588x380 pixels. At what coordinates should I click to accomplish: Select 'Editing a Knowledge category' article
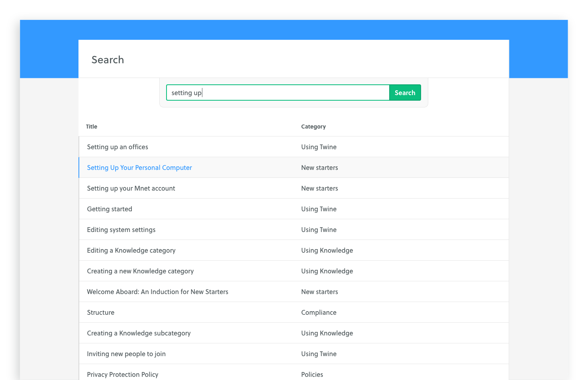point(131,250)
